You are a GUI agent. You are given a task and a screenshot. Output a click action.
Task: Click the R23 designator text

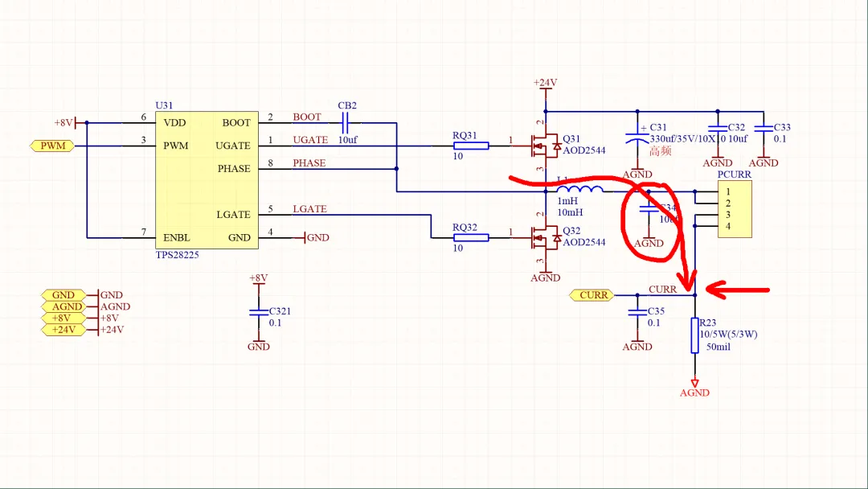click(x=708, y=323)
